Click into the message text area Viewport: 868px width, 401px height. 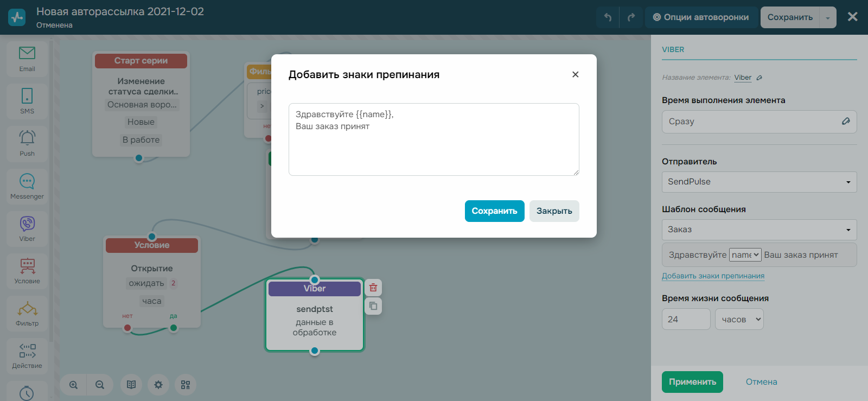pos(434,139)
